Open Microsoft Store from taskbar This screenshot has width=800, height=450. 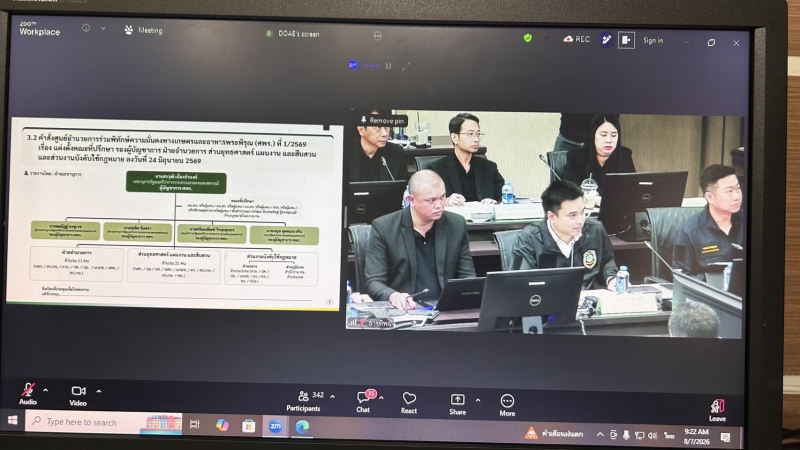coord(248,426)
